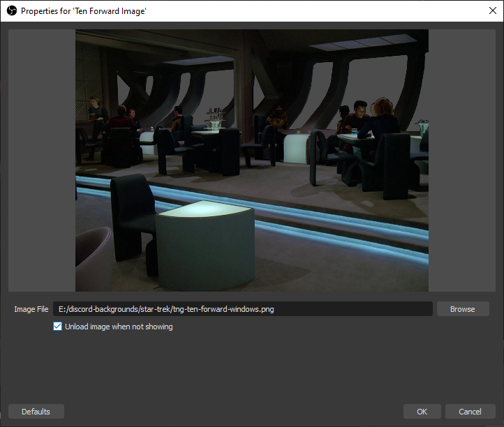
Task: Click the Ten Forward image preview
Action: (252, 160)
